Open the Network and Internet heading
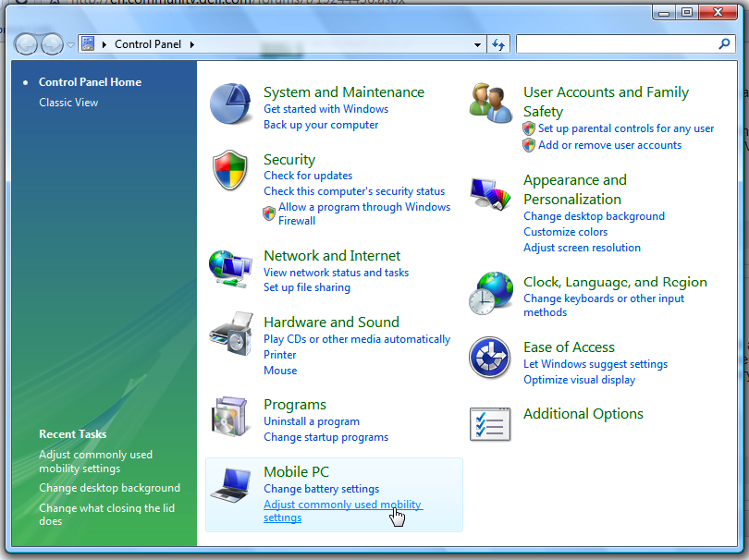The height and width of the screenshot is (560, 749). [332, 255]
